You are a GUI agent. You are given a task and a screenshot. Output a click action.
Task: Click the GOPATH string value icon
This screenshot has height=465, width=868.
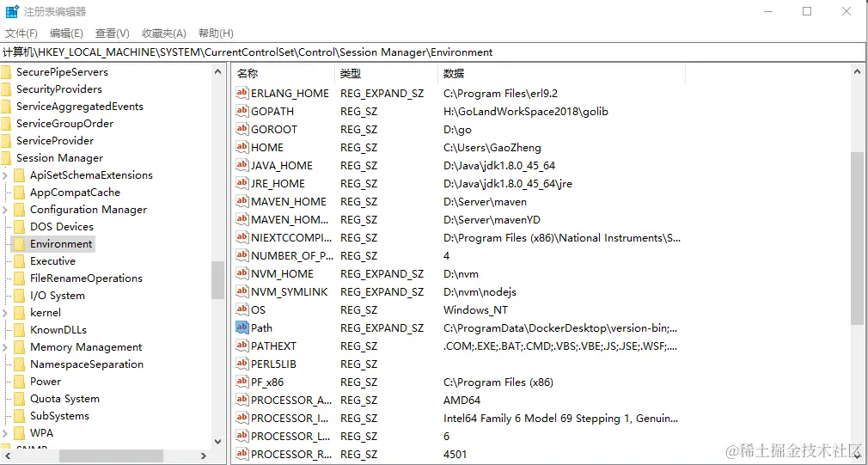241,111
